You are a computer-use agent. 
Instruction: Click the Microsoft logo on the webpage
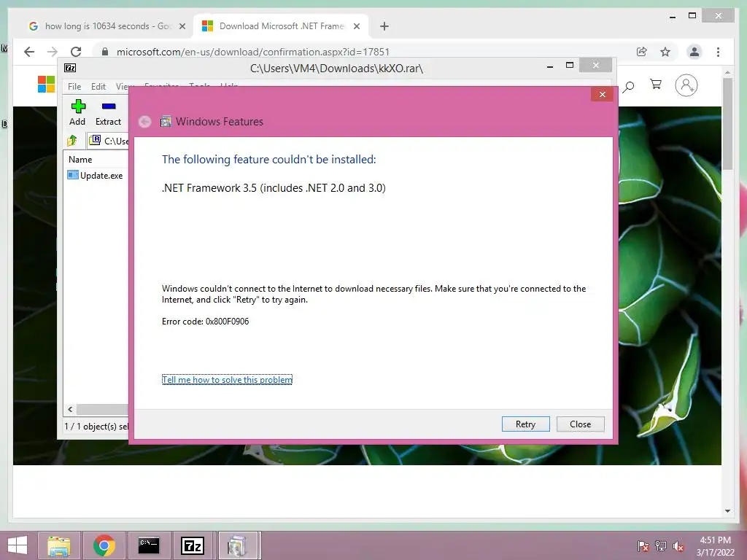tap(46, 85)
